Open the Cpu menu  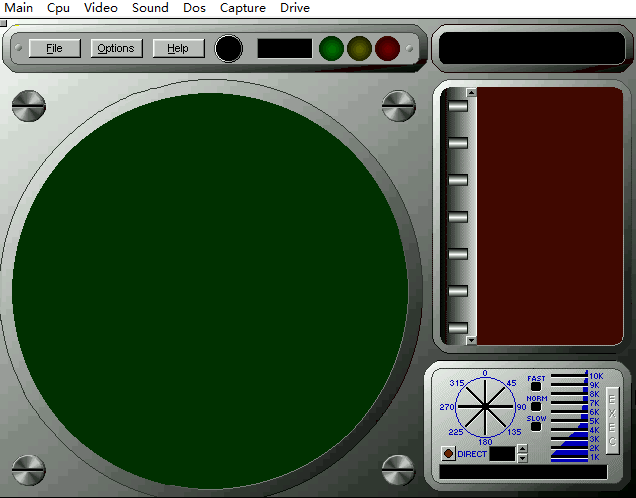click(x=58, y=8)
